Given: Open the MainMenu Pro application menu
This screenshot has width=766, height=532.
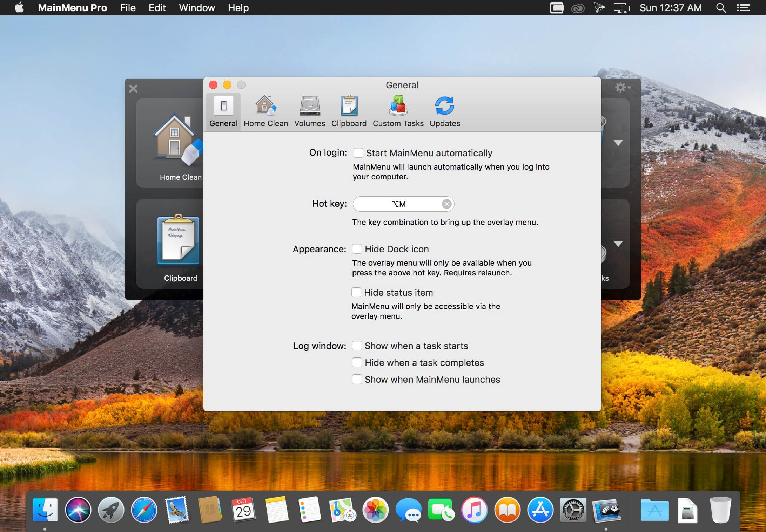Looking at the screenshot, I should click(73, 8).
